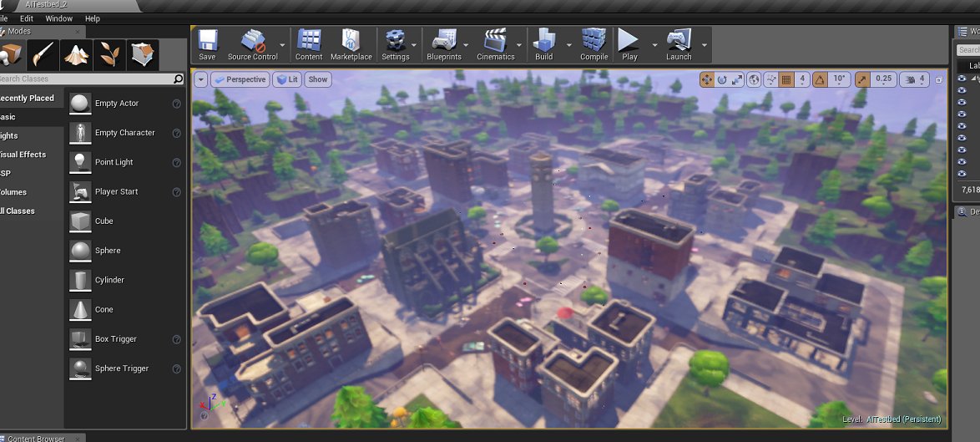Click the Perspective viewport button
The height and width of the screenshot is (442, 980).
(240, 79)
